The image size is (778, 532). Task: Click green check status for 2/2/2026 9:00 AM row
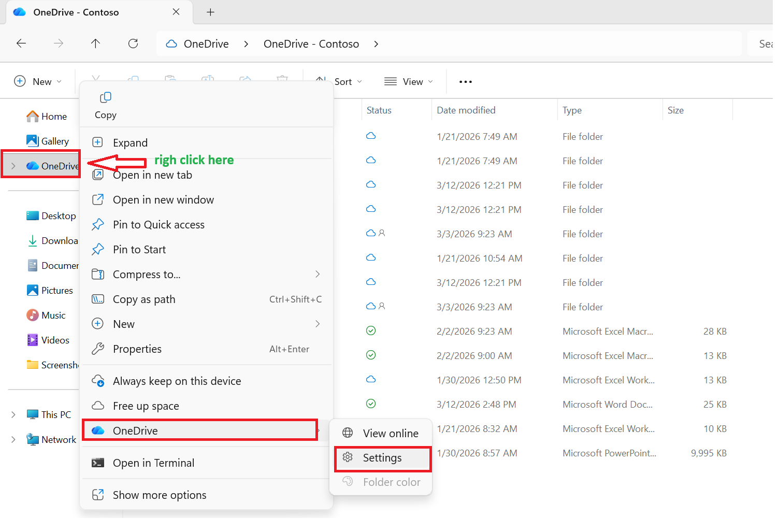(x=371, y=355)
